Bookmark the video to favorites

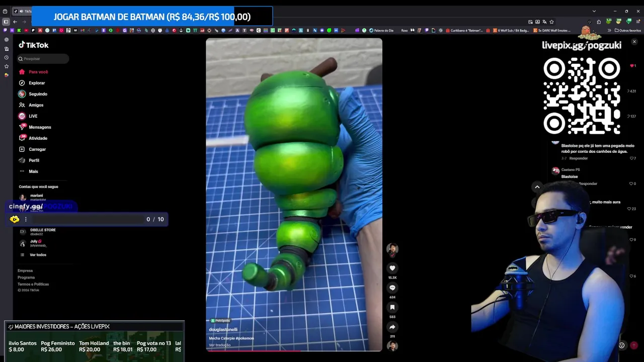tap(392, 307)
